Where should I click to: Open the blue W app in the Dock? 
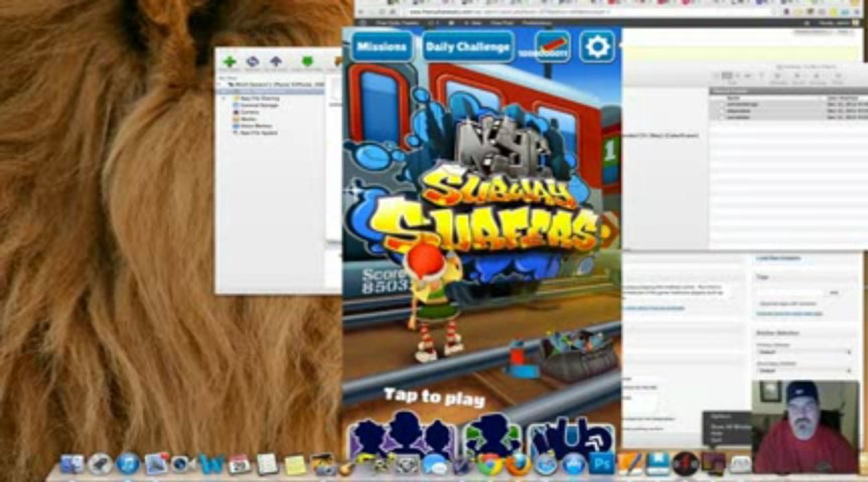pos(210,463)
